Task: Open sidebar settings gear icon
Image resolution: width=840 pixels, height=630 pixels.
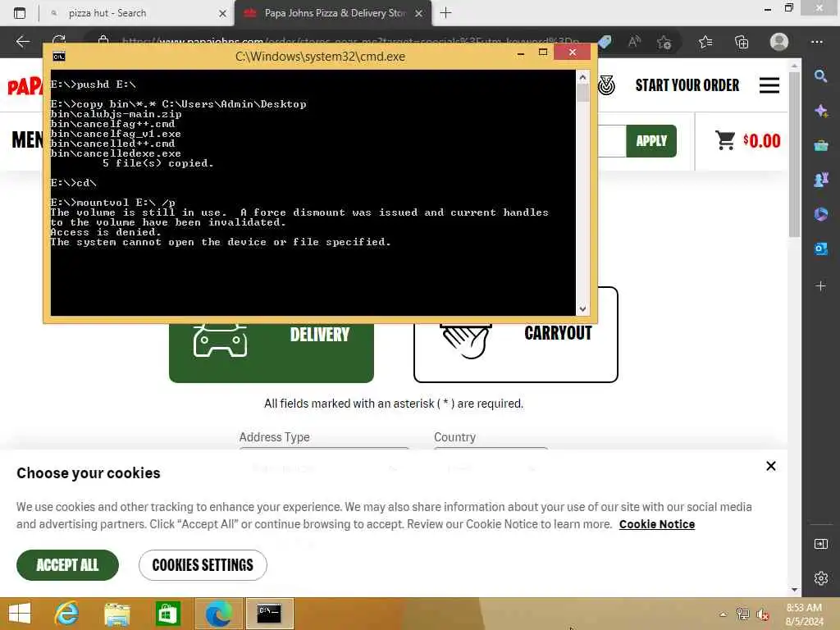Action: 820,578
